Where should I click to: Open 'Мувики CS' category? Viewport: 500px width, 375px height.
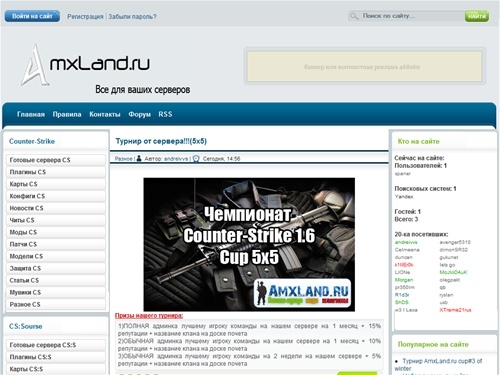56,292
